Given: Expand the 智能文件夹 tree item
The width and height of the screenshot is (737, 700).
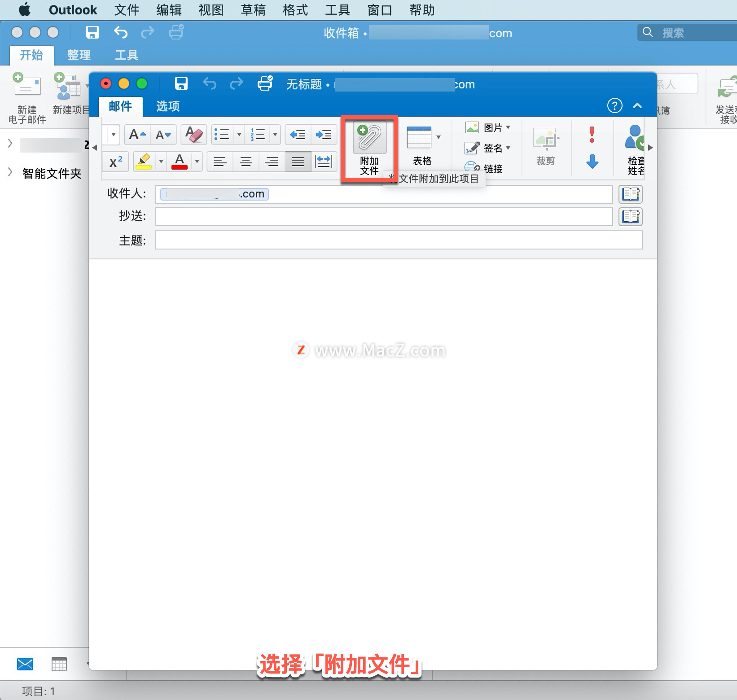Looking at the screenshot, I should click(10, 173).
